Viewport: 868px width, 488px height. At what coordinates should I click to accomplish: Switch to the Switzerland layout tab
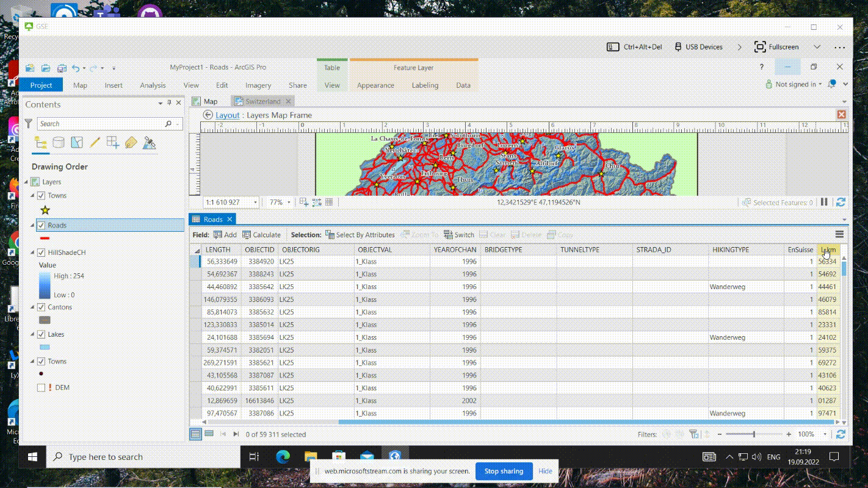(264, 101)
